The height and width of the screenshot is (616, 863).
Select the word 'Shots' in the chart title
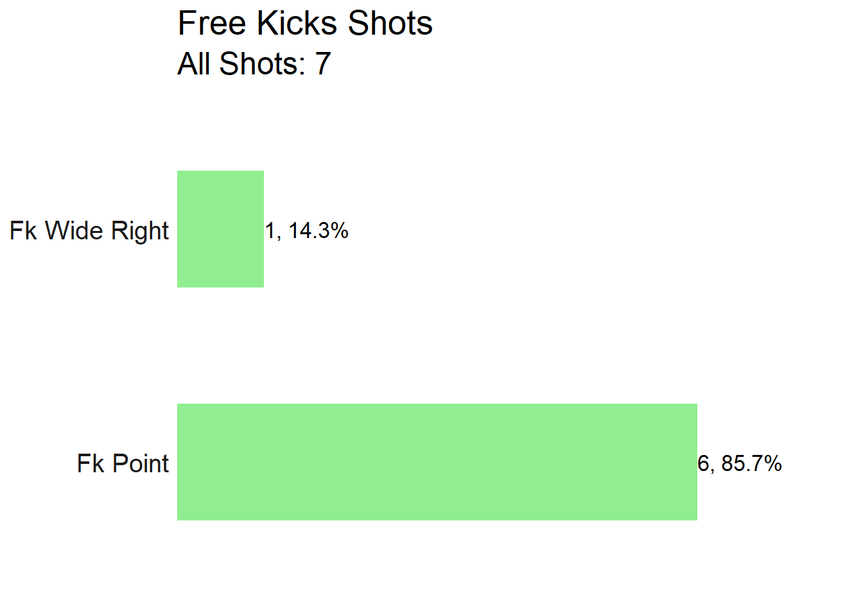pos(390,24)
